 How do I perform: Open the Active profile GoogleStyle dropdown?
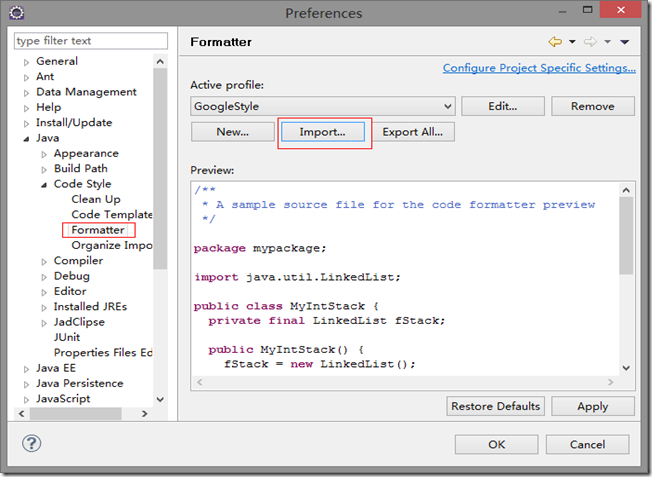point(447,106)
